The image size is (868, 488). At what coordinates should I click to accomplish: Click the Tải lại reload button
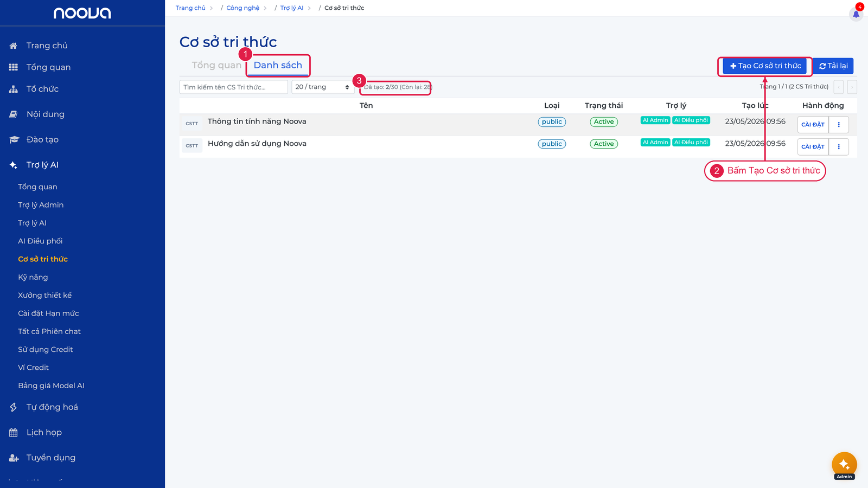pyautogui.click(x=833, y=66)
